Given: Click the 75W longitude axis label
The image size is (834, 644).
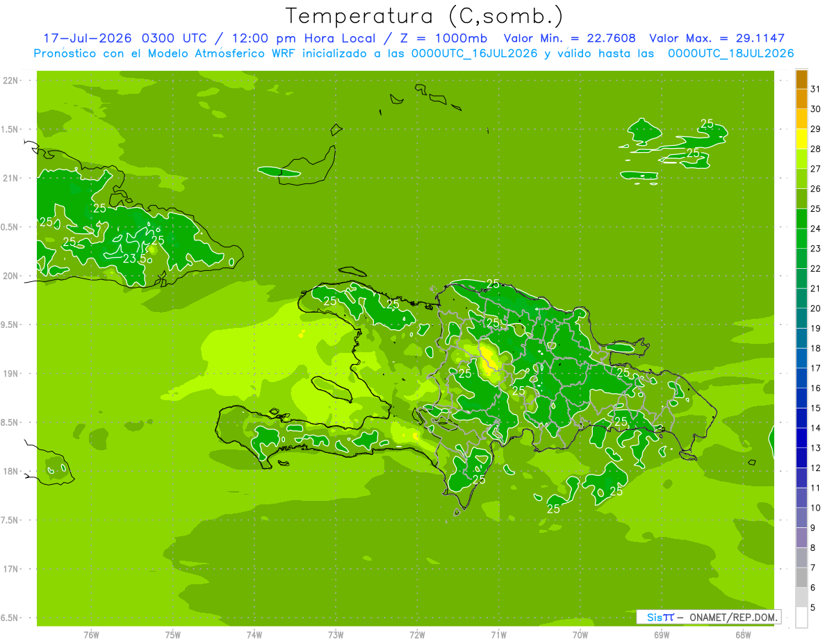Looking at the screenshot, I should [172, 634].
